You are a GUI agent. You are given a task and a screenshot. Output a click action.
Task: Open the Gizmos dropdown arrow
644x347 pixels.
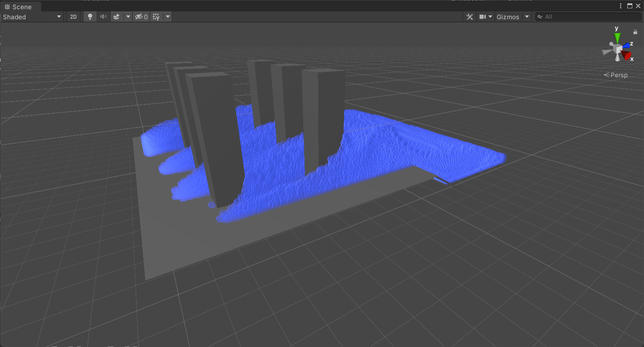pos(527,17)
